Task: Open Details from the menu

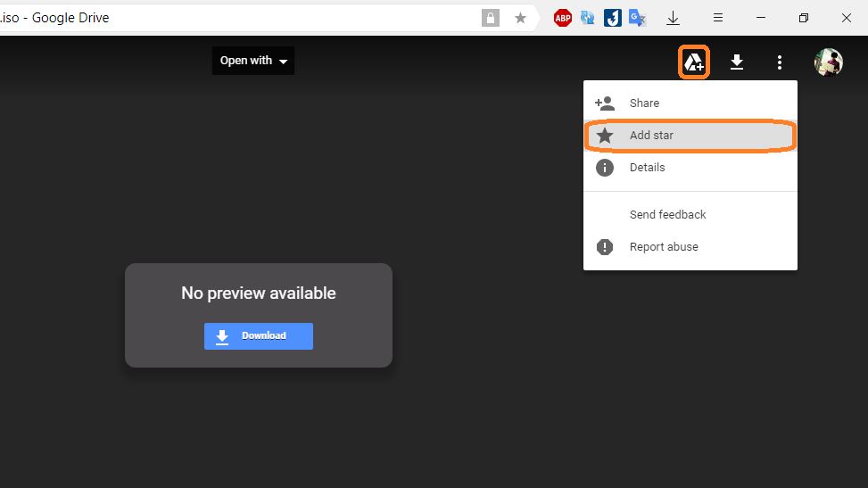Action: point(647,168)
